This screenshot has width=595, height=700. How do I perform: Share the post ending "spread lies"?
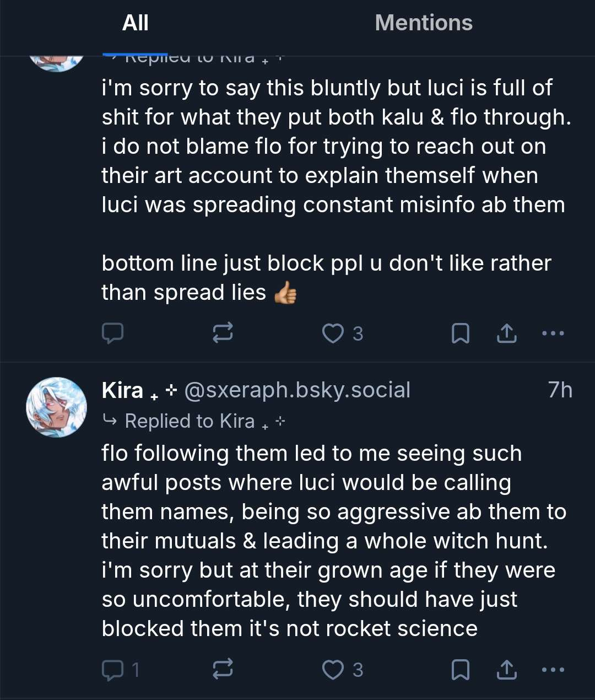click(x=506, y=333)
